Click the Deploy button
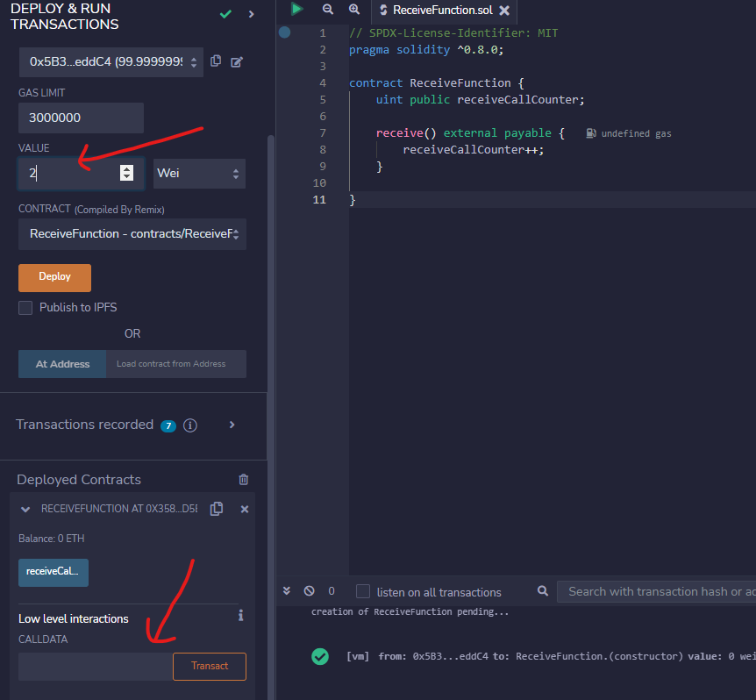Viewport: 756px width, 700px height. click(54, 277)
